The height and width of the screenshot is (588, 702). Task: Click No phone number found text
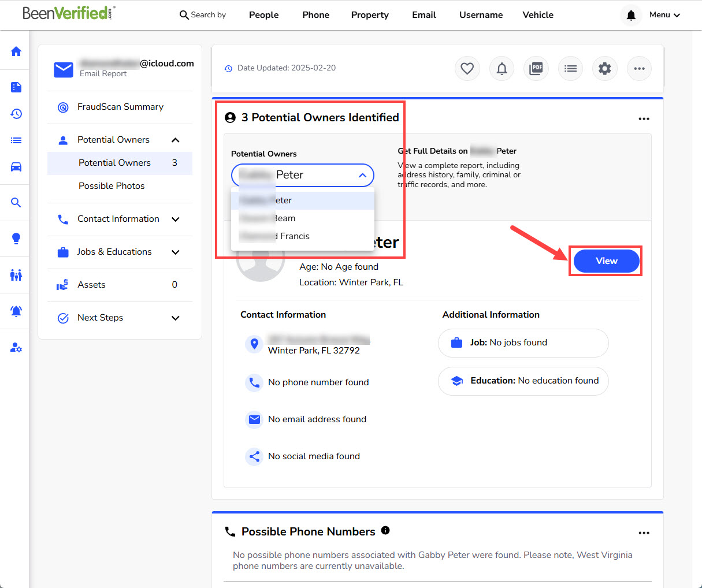318,382
